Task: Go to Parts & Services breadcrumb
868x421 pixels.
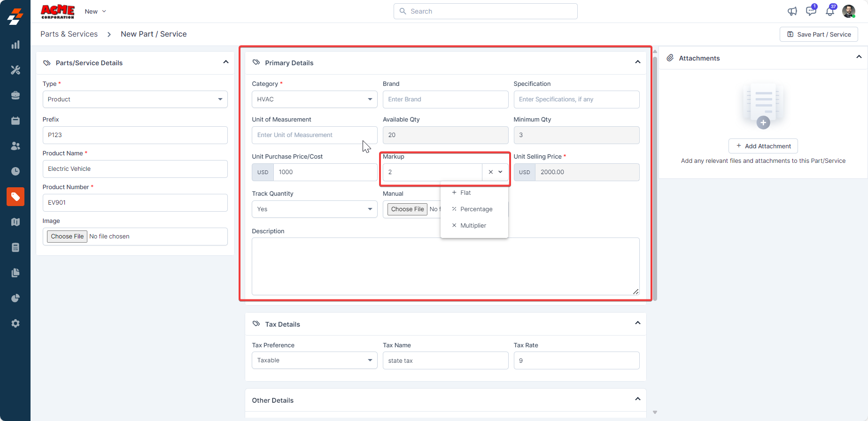Action: [69, 34]
